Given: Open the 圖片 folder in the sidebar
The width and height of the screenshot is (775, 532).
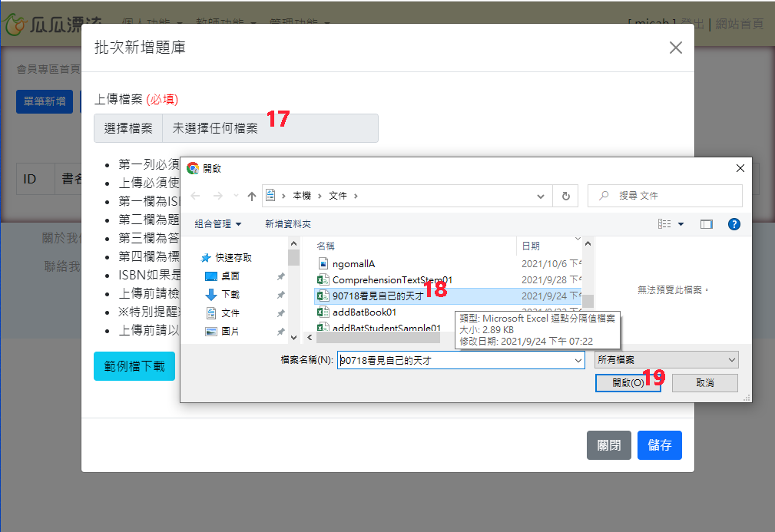Looking at the screenshot, I should [x=223, y=332].
